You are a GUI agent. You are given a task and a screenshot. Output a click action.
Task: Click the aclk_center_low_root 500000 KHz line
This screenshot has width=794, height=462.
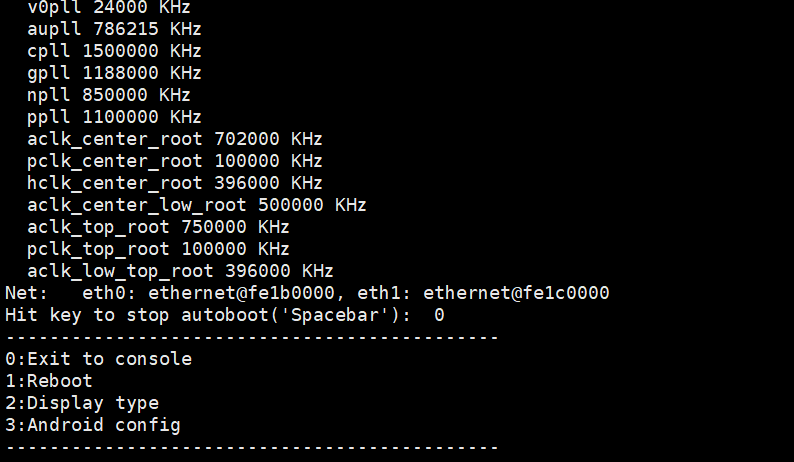tap(197, 205)
